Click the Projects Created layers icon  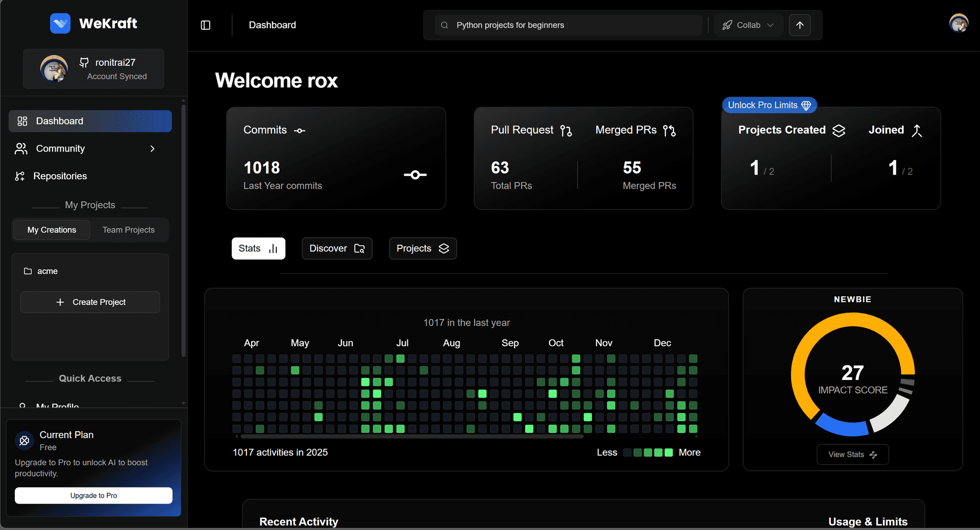(839, 131)
